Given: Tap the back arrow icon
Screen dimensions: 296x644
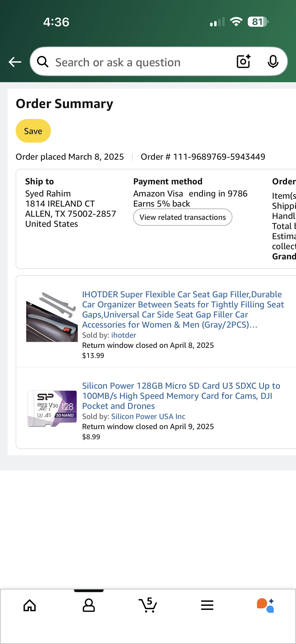Looking at the screenshot, I should 15,62.
